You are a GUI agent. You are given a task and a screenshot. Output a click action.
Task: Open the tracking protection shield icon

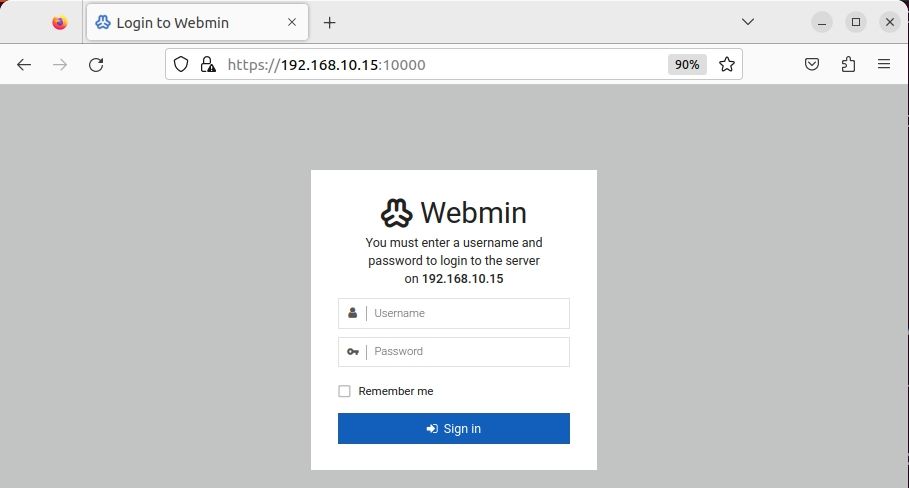[x=181, y=64]
